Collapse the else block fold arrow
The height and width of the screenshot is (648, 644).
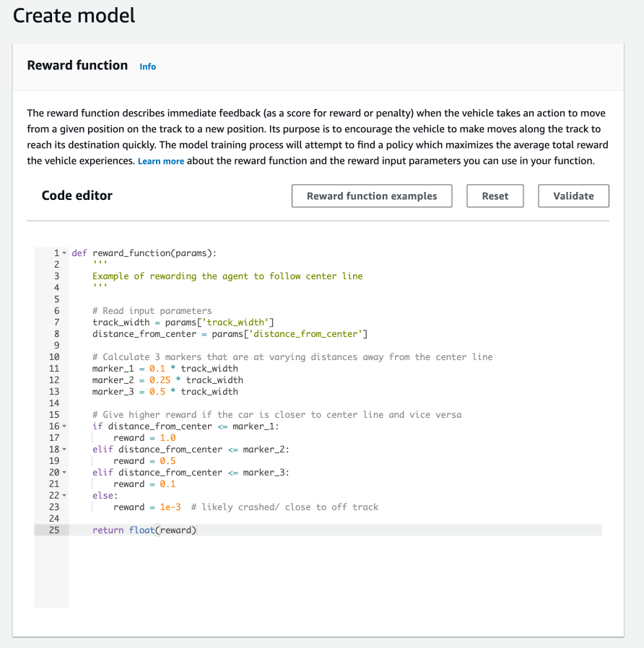[x=64, y=496]
